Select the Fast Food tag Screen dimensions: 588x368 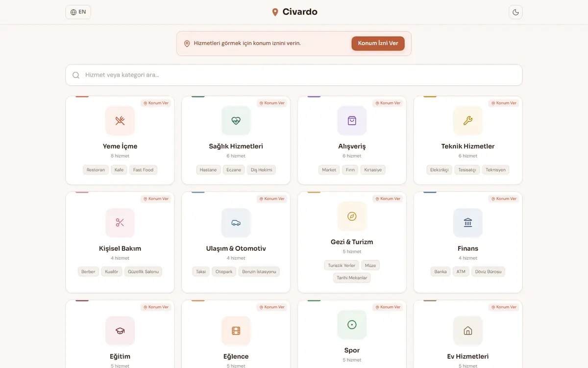click(x=143, y=170)
